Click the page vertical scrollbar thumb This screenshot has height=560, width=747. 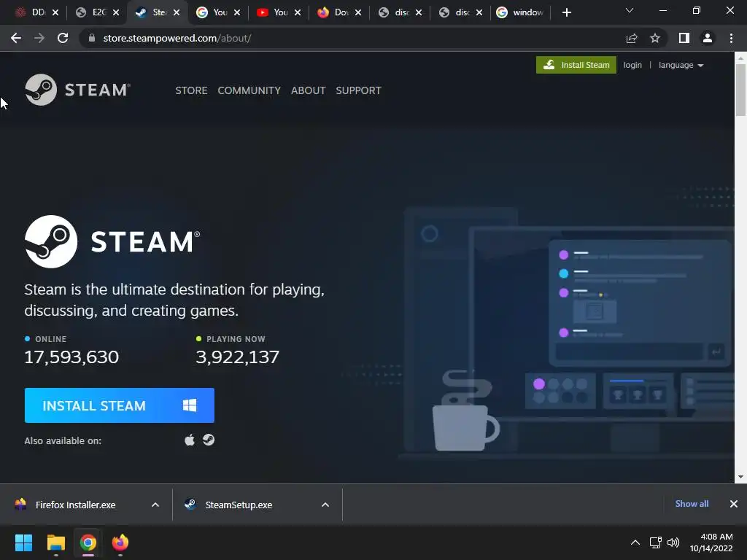tap(741, 90)
